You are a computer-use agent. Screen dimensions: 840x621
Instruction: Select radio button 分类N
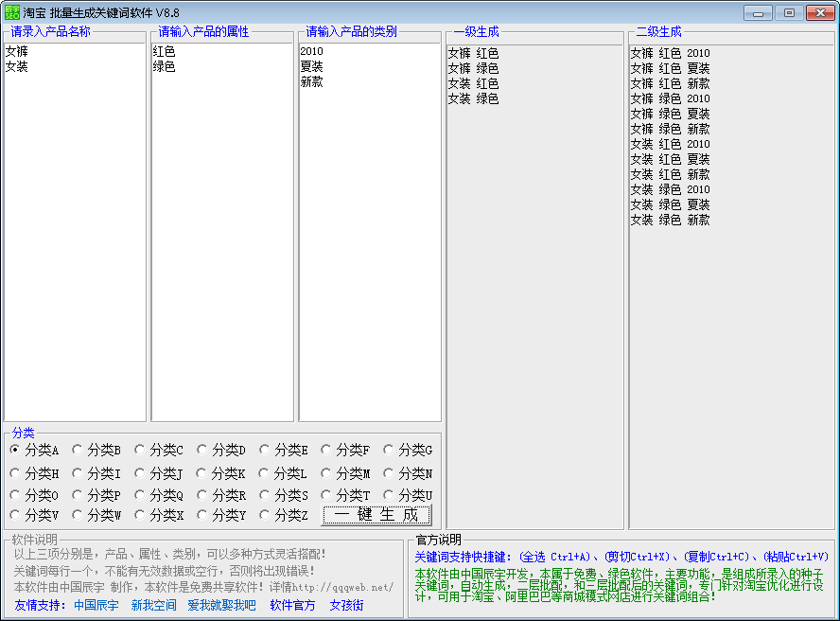tap(408, 473)
